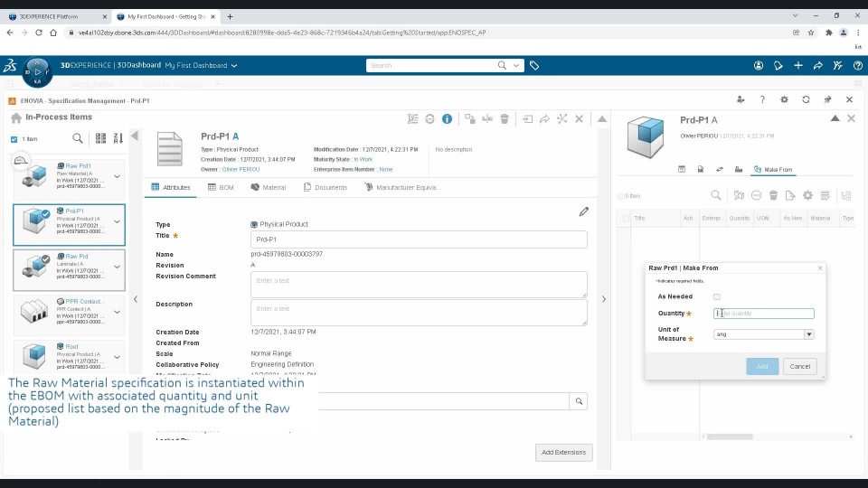Focus the Quantity input field
This screenshot has width=868, height=488.
[x=763, y=314]
